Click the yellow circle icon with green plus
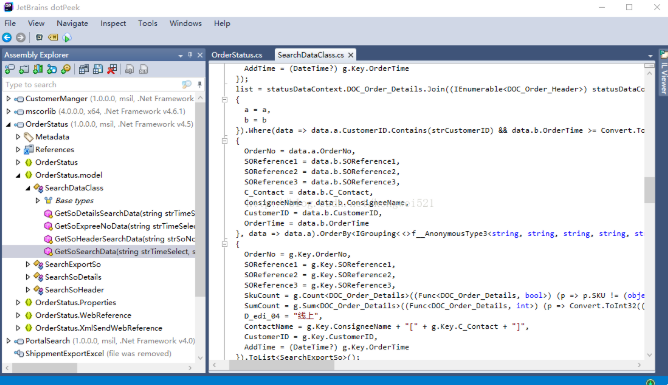 click(66, 69)
